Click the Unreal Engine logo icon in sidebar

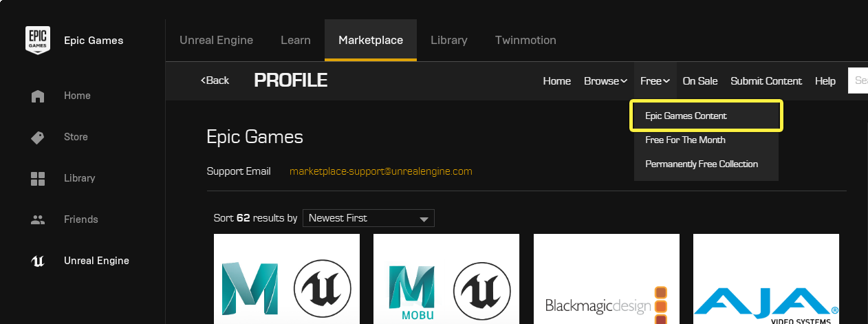[38, 261]
